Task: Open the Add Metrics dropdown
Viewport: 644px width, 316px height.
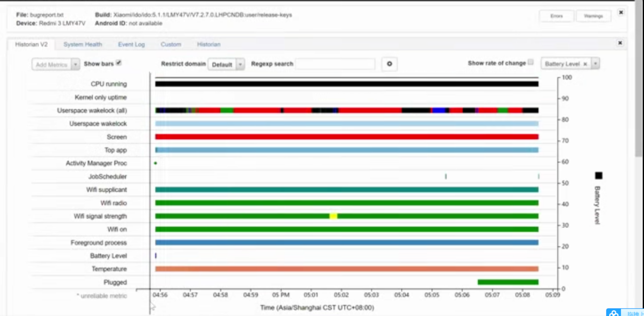Action: 56,64
